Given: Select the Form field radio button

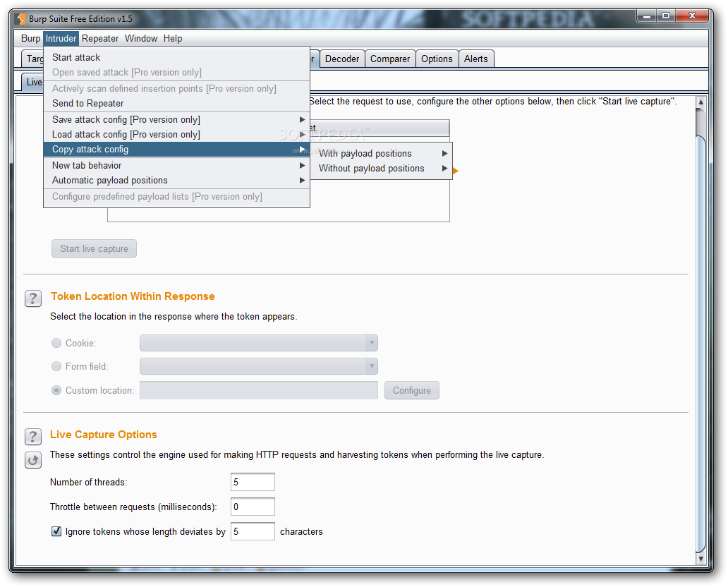Looking at the screenshot, I should (56, 366).
